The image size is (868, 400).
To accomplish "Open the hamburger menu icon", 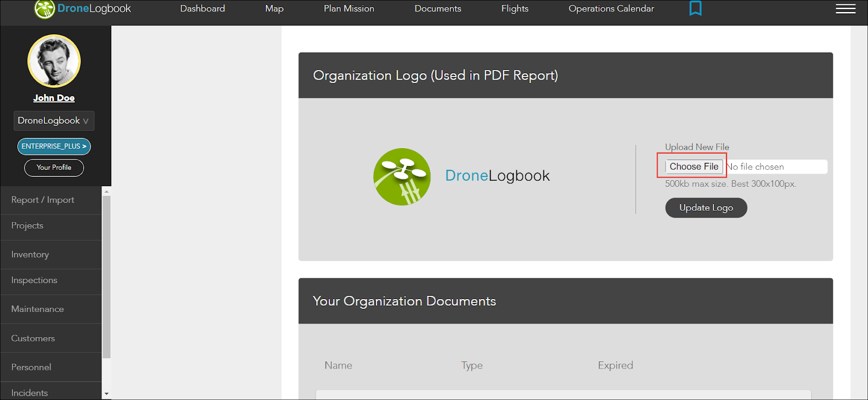I will click(x=846, y=9).
